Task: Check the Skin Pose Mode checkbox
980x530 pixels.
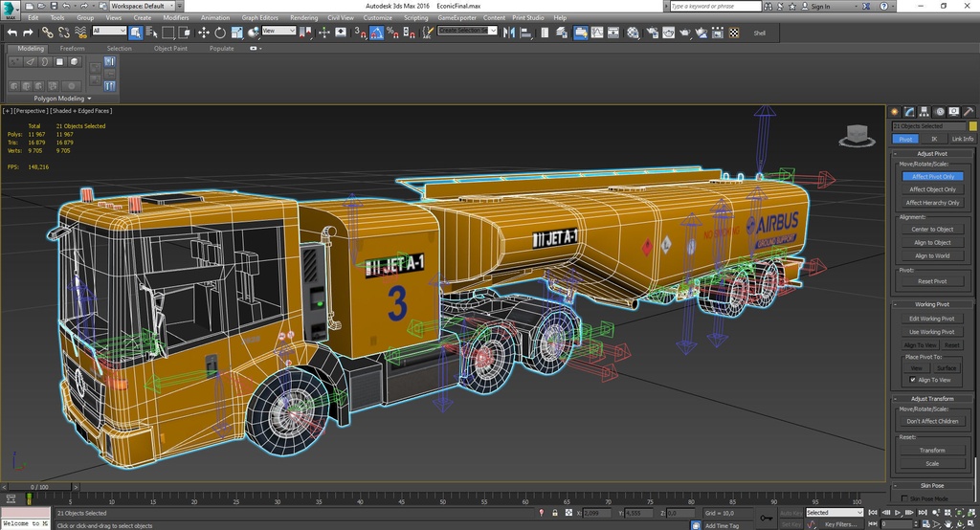Action: (904, 498)
